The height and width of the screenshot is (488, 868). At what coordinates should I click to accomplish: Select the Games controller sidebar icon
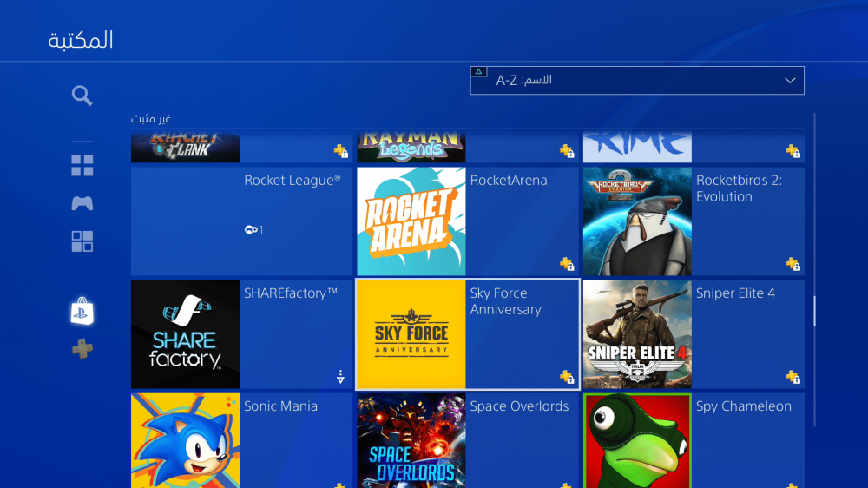pyautogui.click(x=82, y=203)
